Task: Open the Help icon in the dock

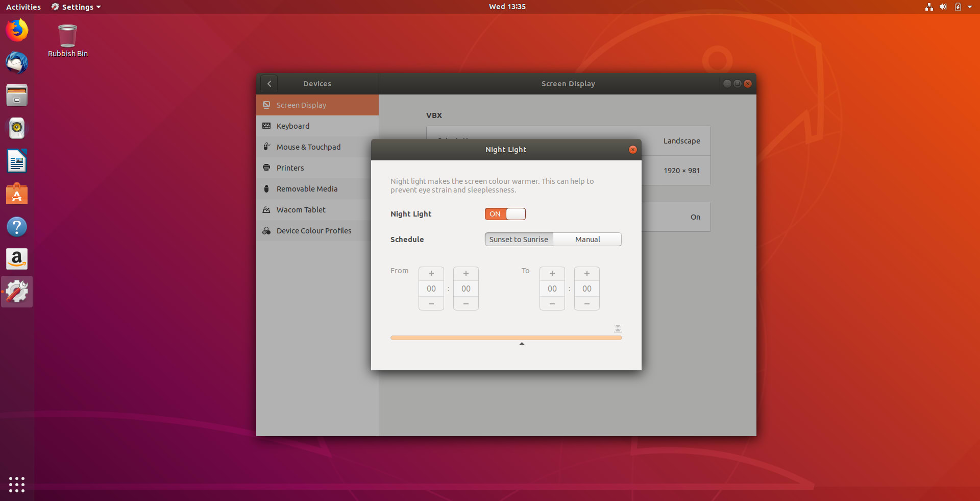Action: point(17,226)
